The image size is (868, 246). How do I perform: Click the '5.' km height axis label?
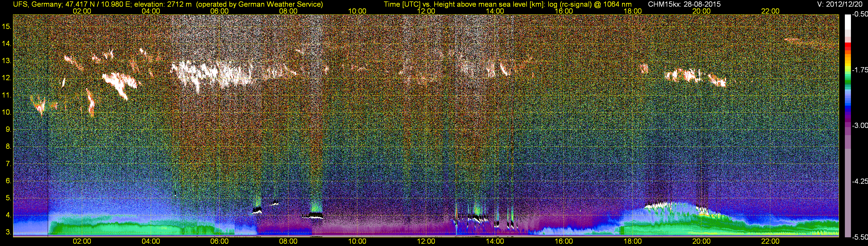(8, 198)
